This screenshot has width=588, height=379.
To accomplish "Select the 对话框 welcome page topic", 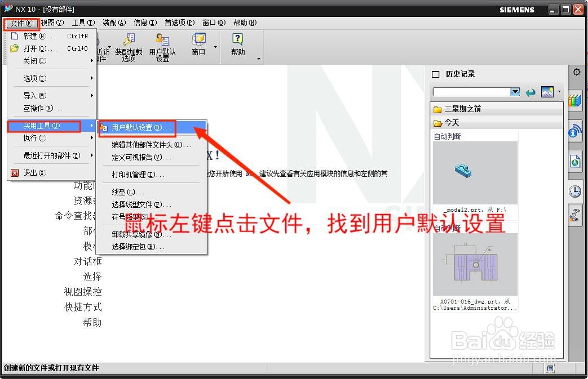I will (88, 261).
